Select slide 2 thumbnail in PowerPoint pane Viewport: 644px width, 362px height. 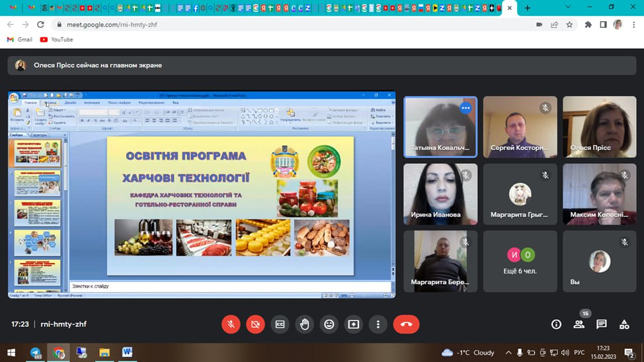[38, 183]
